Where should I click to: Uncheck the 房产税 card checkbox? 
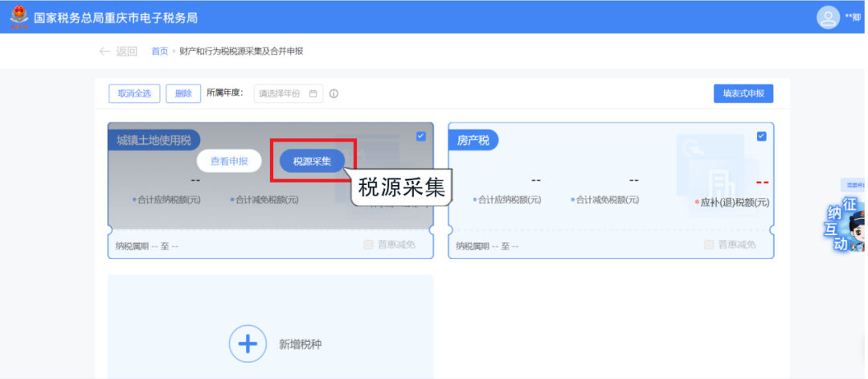coord(761,136)
